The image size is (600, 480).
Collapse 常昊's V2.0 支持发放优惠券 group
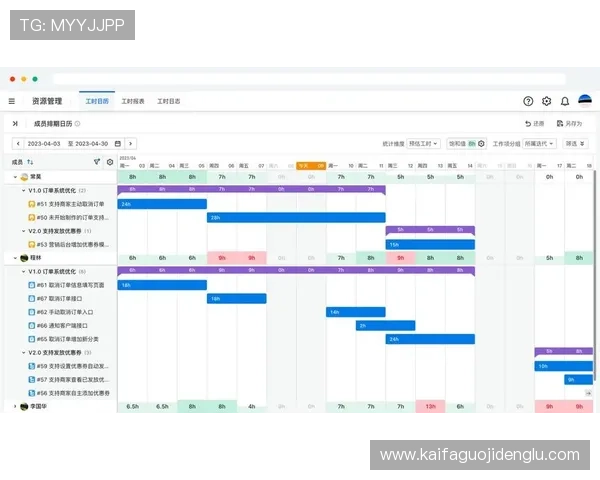tap(23, 231)
